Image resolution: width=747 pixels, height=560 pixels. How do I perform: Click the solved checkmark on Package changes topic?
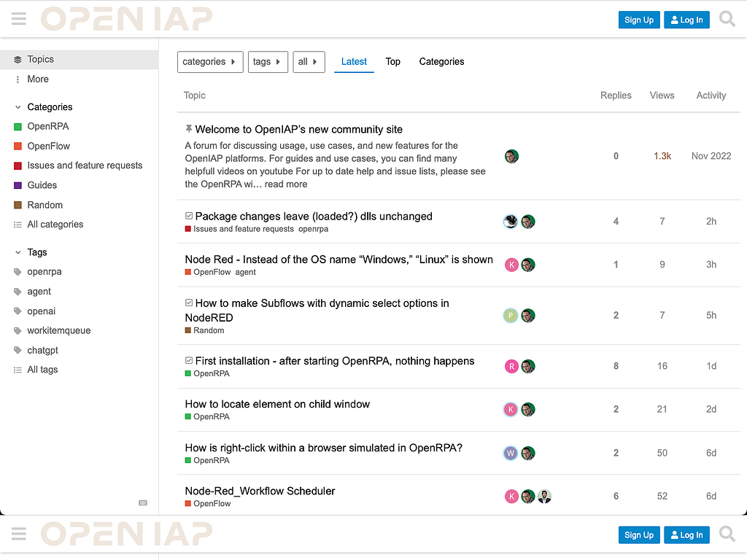coord(188,215)
